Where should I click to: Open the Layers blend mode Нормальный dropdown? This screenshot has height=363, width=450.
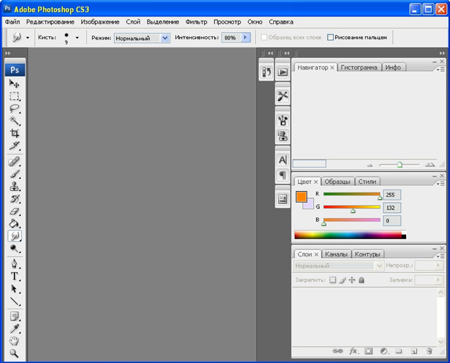point(338,266)
